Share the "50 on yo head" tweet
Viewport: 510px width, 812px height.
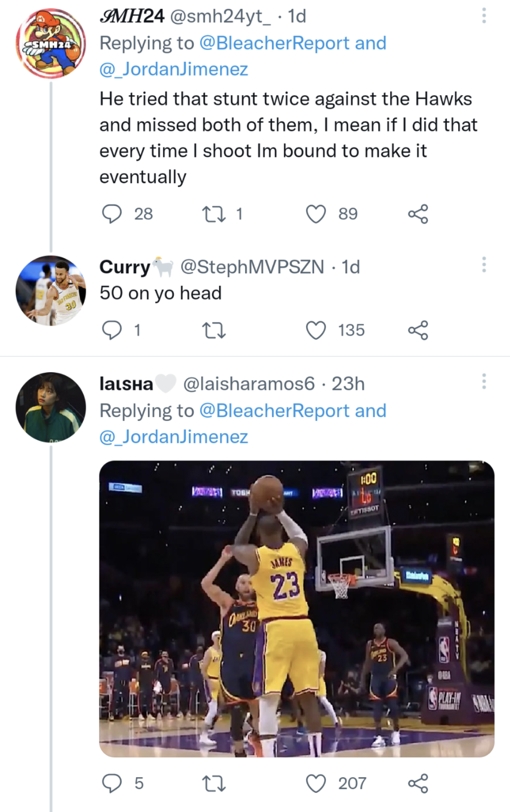[418, 330]
